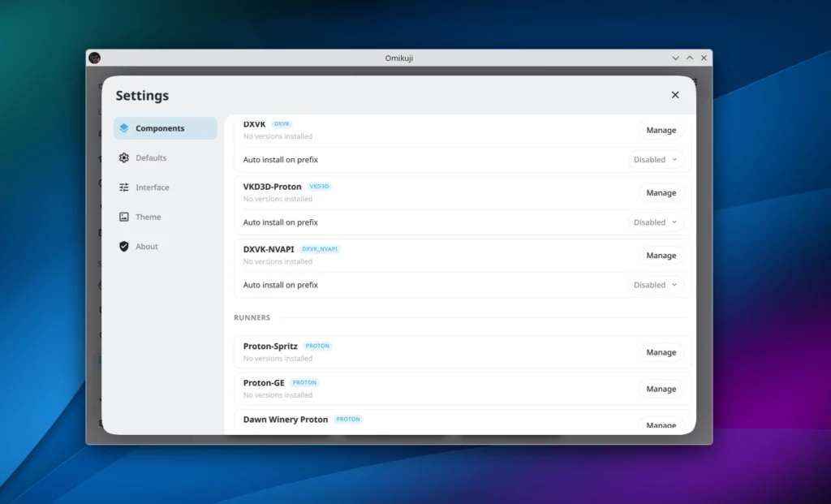This screenshot has width=831, height=504.
Task: Click the PROTON badge beside Proton-GE
Action: tap(305, 382)
